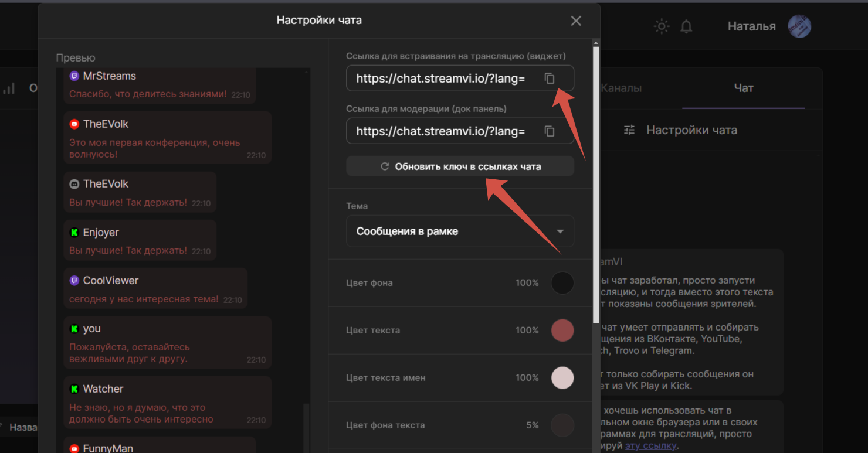The height and width of the screenshot is (453, 868).
Task: Open the эту ссылку link
Action: [650, 446]
